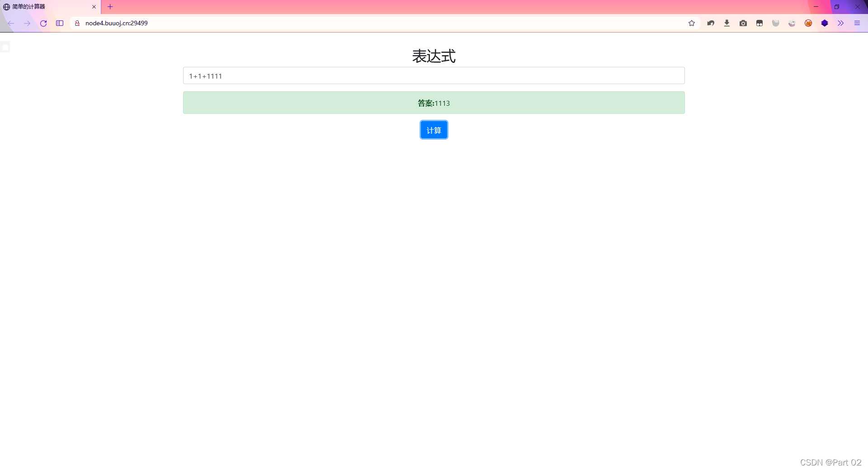Click the 表达式 heading
Screen dimensions: 868x470
434,56
